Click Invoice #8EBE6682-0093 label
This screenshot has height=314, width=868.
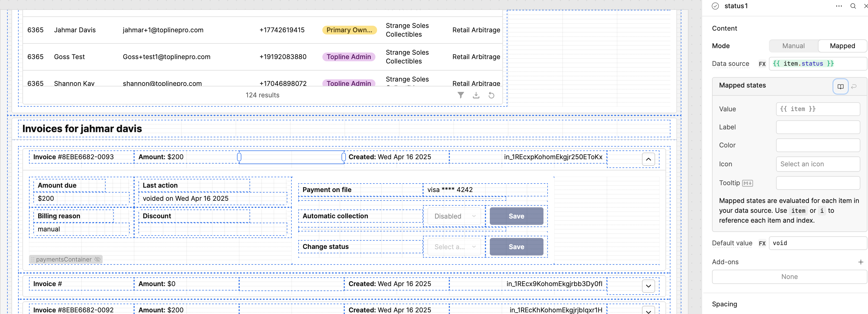point(73,157)
